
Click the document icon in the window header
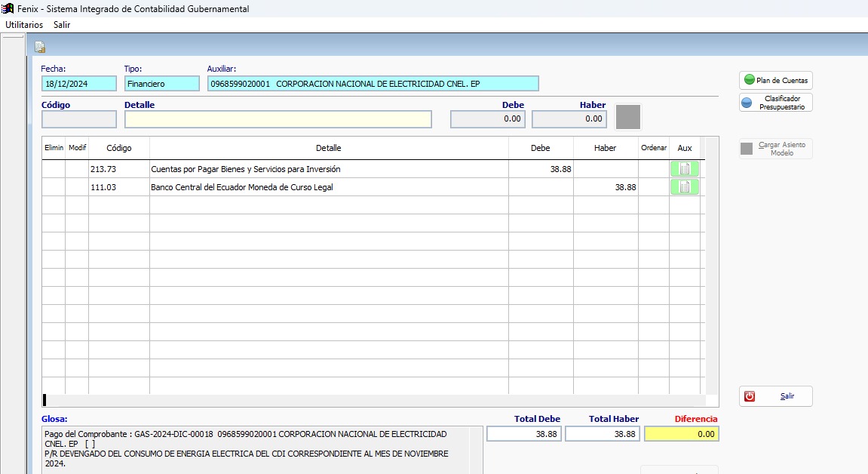click(x=40, y=48)
